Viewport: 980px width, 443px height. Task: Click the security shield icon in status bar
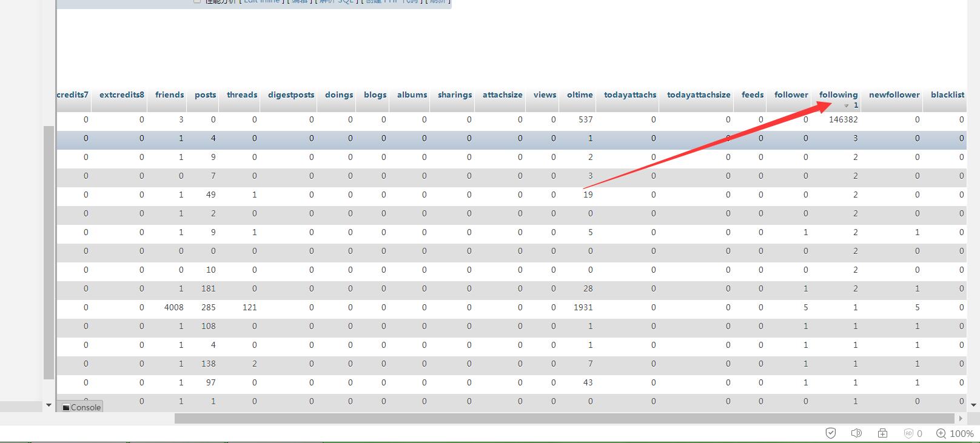pos(831,433)
